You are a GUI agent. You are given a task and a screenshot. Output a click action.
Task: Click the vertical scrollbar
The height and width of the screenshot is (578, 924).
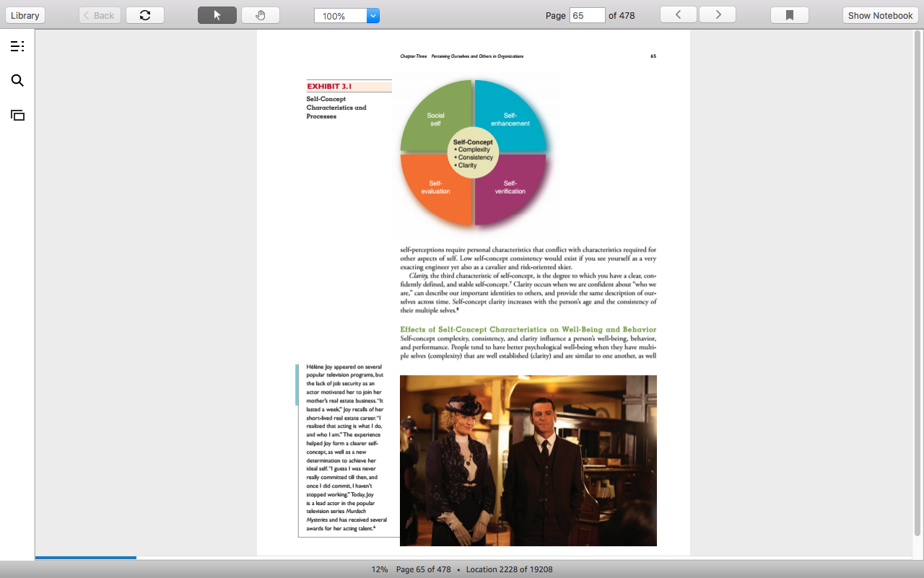pyautogui.click(x=918, y=282)
